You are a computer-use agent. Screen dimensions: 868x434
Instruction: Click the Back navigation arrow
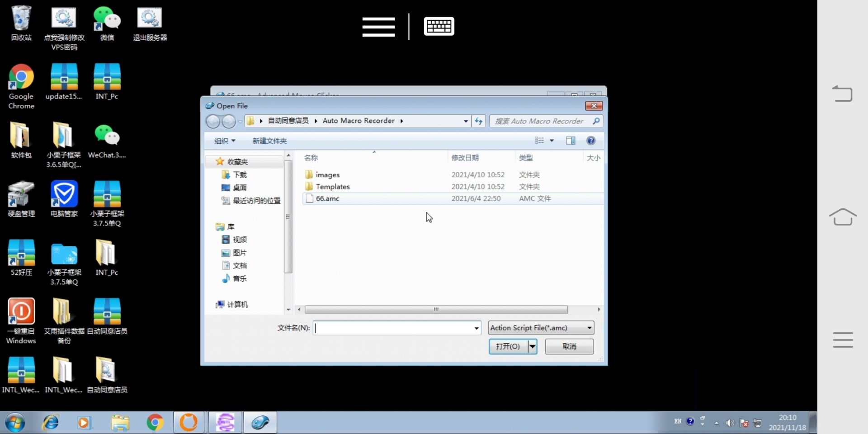point(212,121)
